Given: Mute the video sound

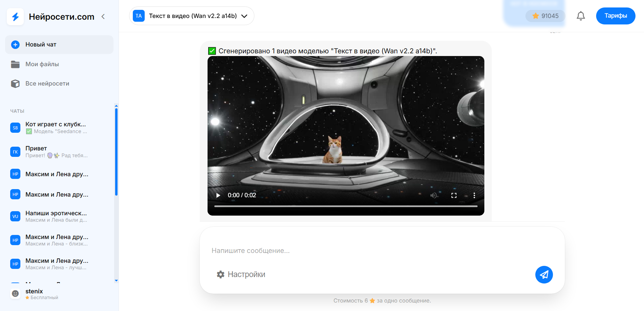Looking at the screenshot, I should point(434,195).
